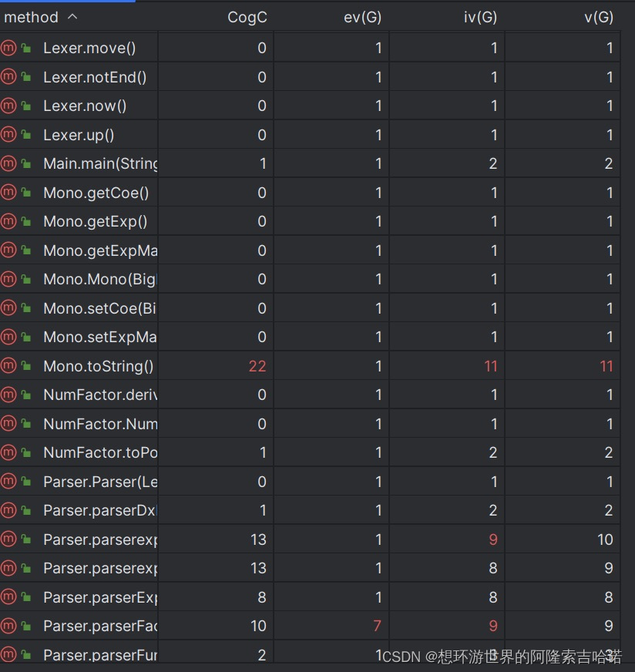Select the Parser.parserDx method row
Viewport: 635px width, 672px height.
311,510
